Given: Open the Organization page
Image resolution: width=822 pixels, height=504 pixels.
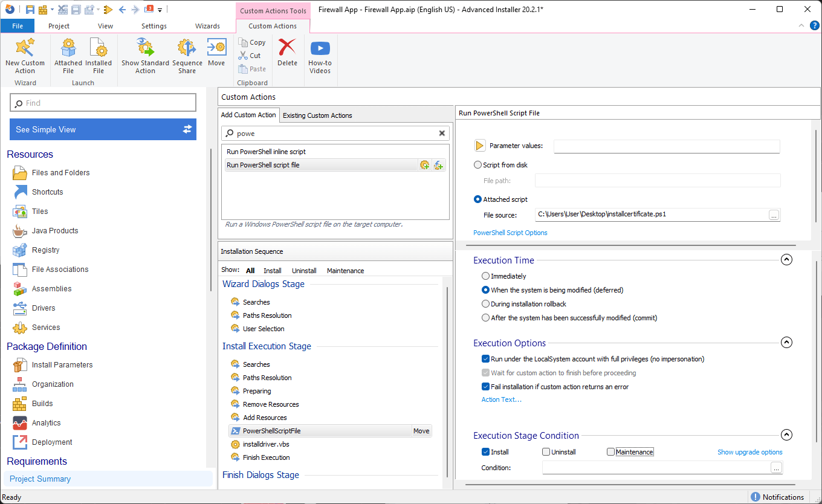Looking at the screenshot, I should [53, 384].
